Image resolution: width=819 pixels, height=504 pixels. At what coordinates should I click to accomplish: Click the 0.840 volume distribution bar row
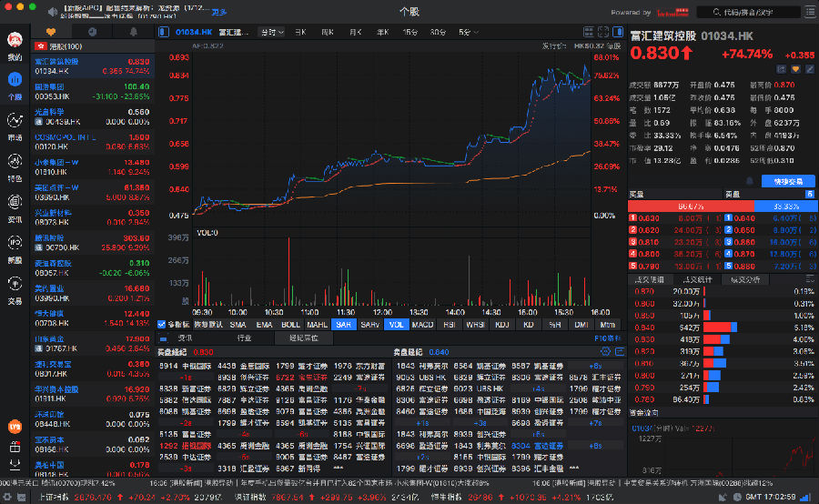pos(723,328)
